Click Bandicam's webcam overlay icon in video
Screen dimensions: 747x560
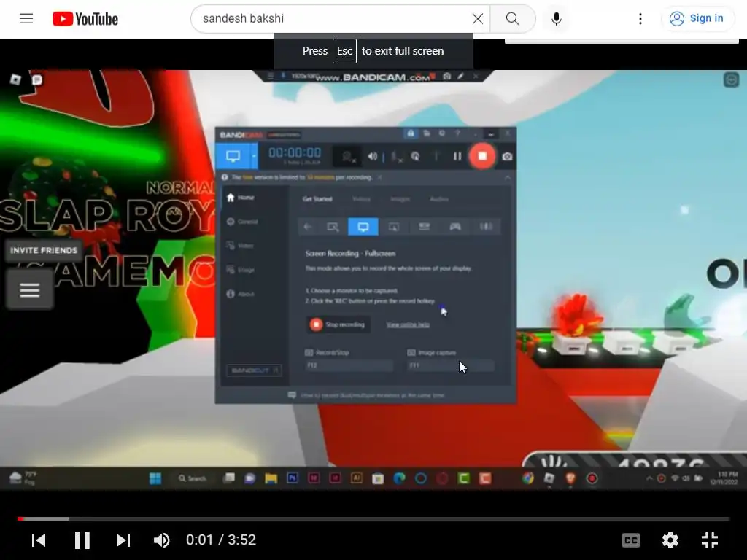click(x=348, y=156)
